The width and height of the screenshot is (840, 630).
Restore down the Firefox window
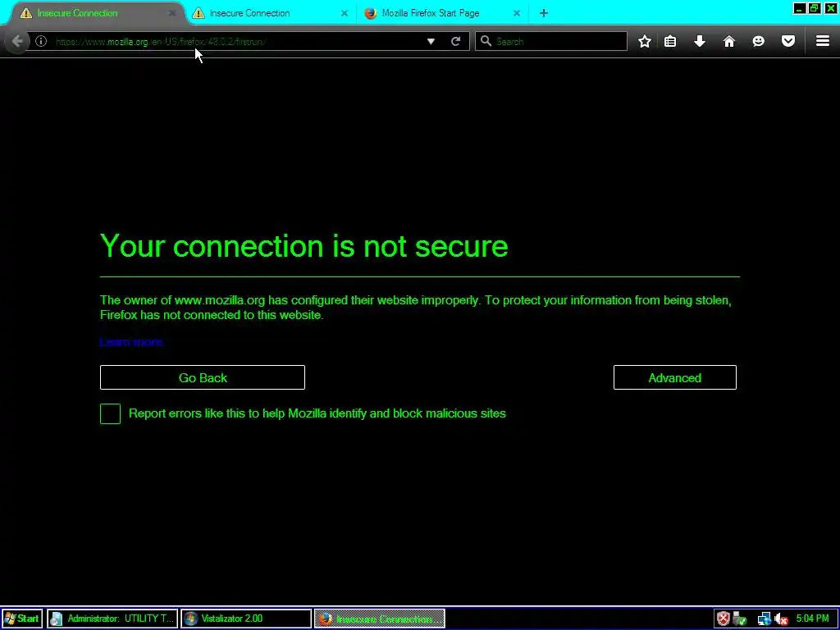tap(815, 8)
